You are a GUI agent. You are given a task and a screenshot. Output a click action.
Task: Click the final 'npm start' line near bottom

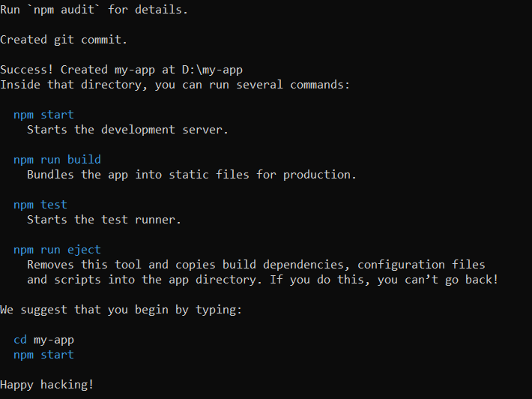(43, 355)
